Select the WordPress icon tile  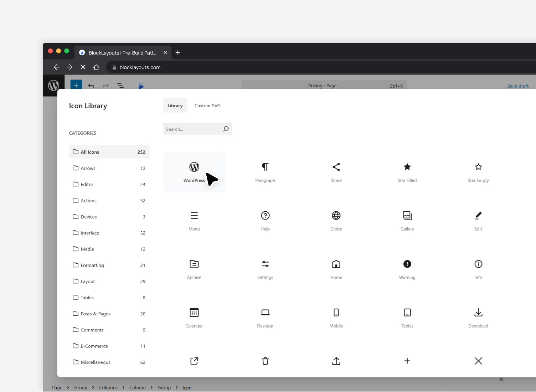tap(194, 172)
